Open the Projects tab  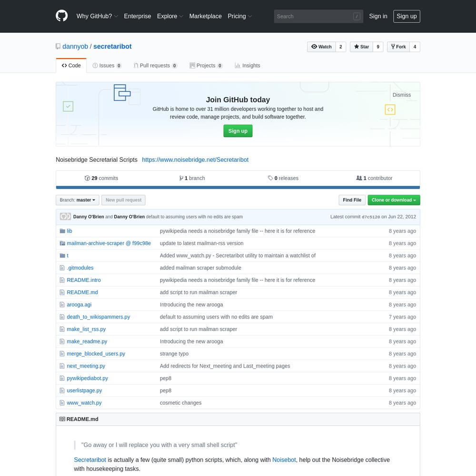[x=206, y=66]
